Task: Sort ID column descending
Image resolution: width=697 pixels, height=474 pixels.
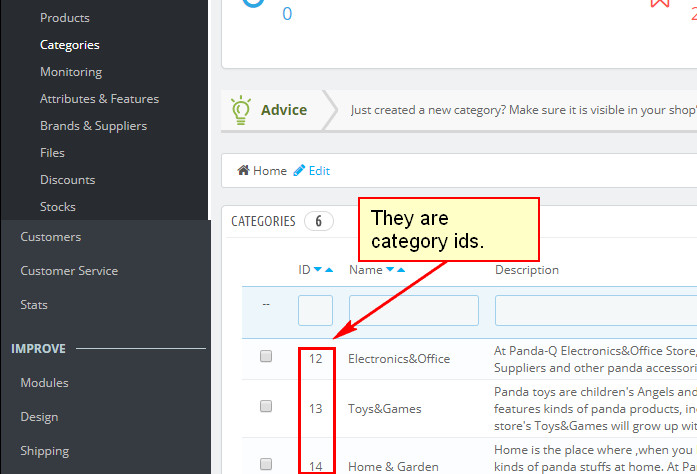Action: pyautogui.click(x=317, y=269)
